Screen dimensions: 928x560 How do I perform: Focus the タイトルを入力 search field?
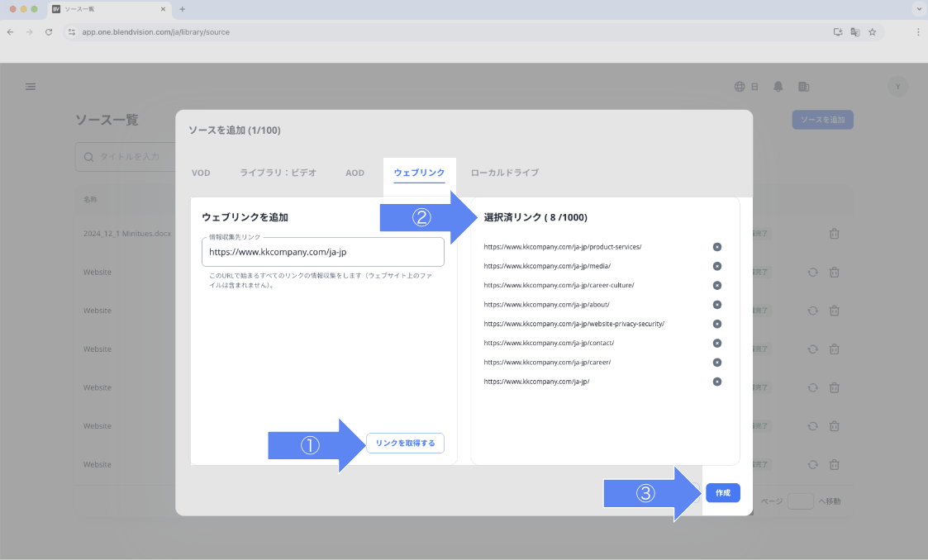[126, 157]
